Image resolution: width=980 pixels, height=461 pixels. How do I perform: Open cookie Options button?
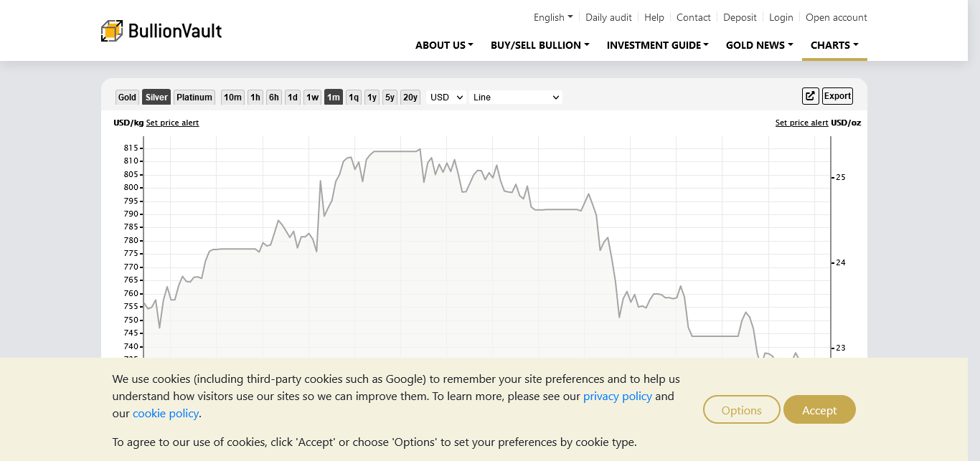click(x=741, y=410)
